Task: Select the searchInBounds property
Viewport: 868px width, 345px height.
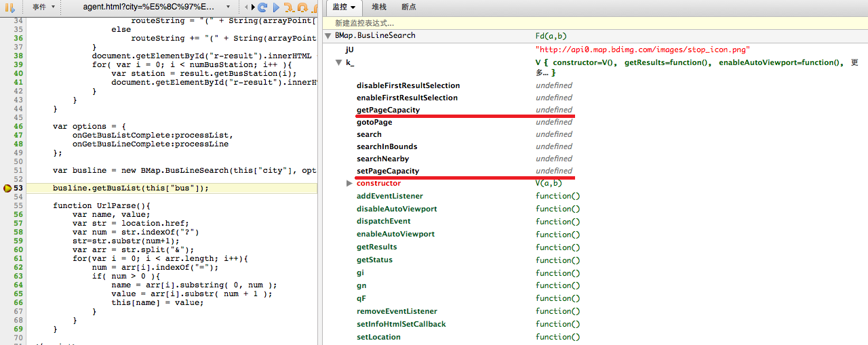Action: tap(387, 146)
